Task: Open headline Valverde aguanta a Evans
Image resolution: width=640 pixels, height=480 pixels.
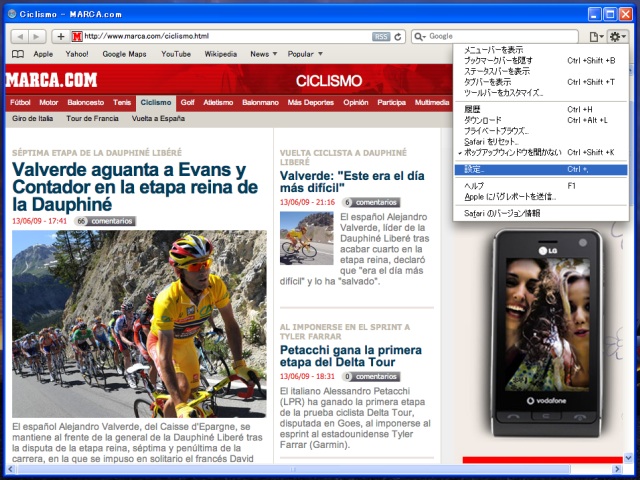Action: (x=135, y=187)
